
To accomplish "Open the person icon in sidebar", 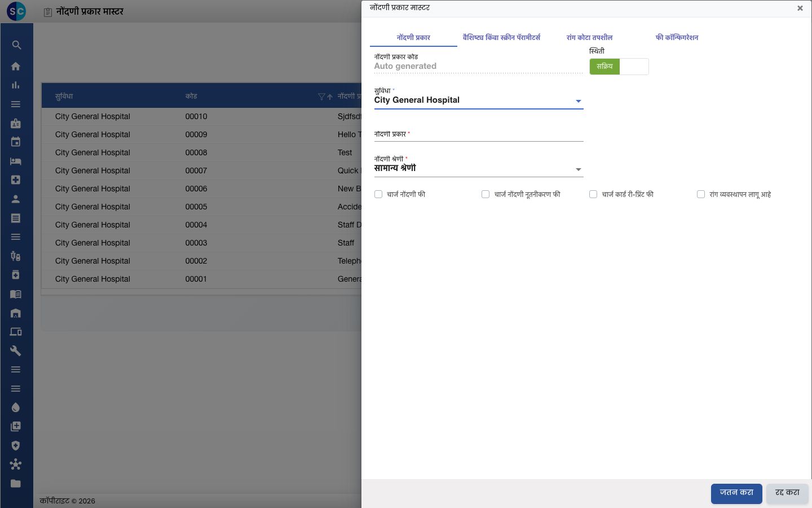I will point(16,199).
